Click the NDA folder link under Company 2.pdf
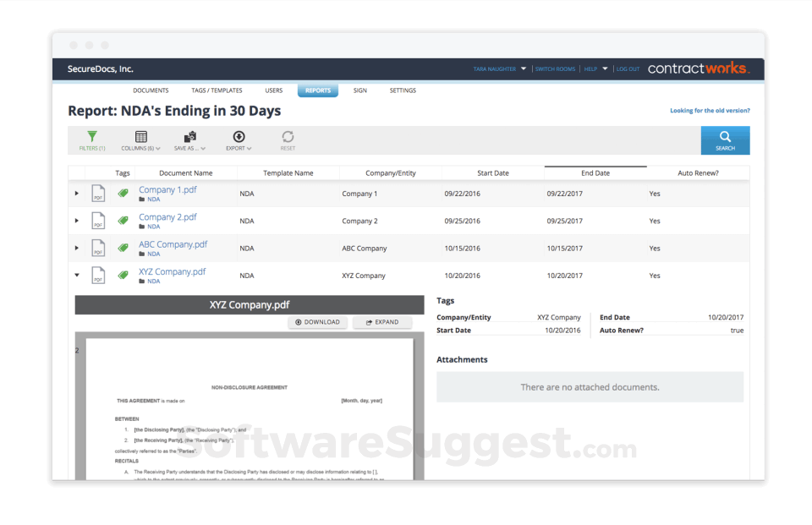This screenshot has width=812, height=525. [x=151, y=227]
